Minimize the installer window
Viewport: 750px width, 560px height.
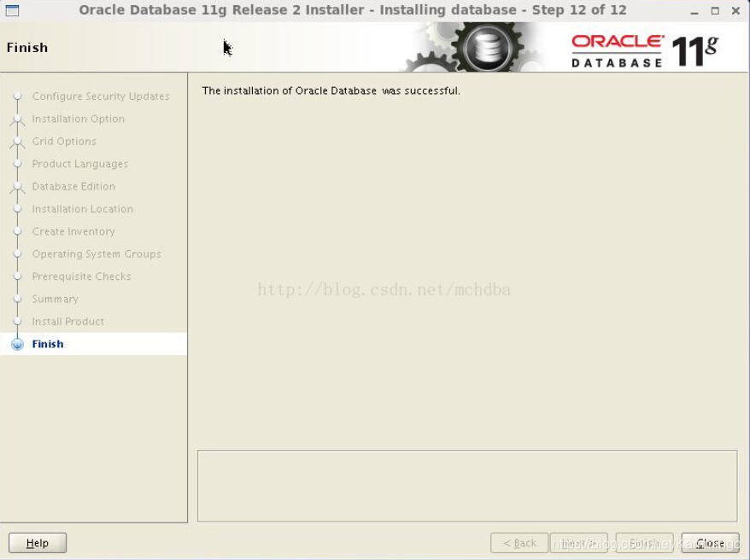pos(694,11)
